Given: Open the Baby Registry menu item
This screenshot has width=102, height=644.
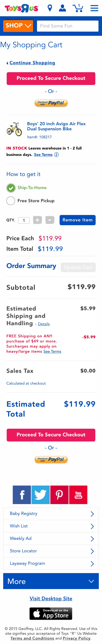Looking at the screenshot, I should tap(51, 514).
